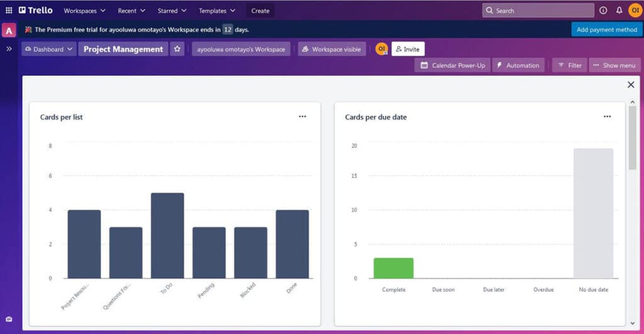Open the notifications bell
Viewport: 644px width, 334px height.
(619, 11)
